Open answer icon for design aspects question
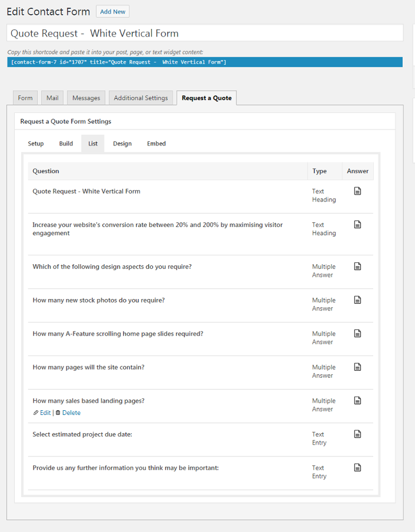This screenshot has height=532, width=415. tap(357, 267)
